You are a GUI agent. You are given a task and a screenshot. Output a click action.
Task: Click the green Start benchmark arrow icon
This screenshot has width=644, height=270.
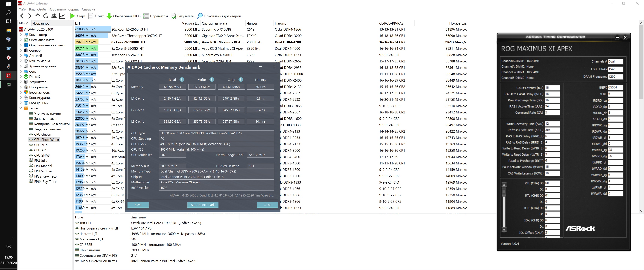tap(72, 16)
